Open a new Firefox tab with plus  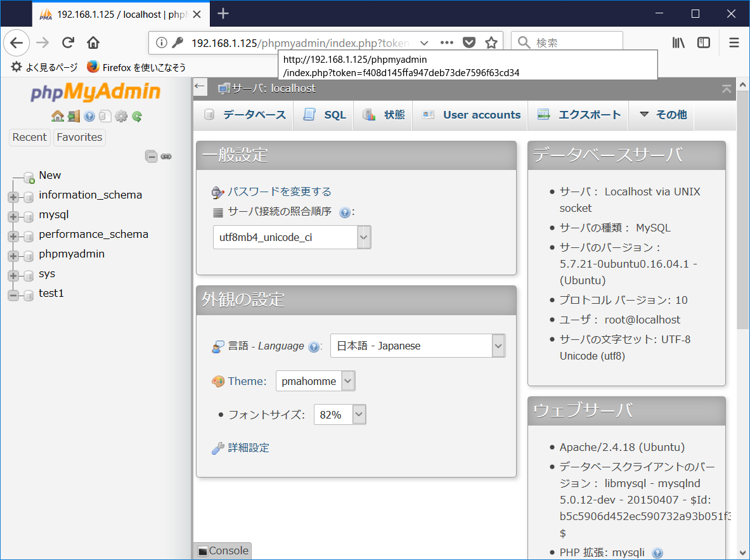tap(223, 13)
